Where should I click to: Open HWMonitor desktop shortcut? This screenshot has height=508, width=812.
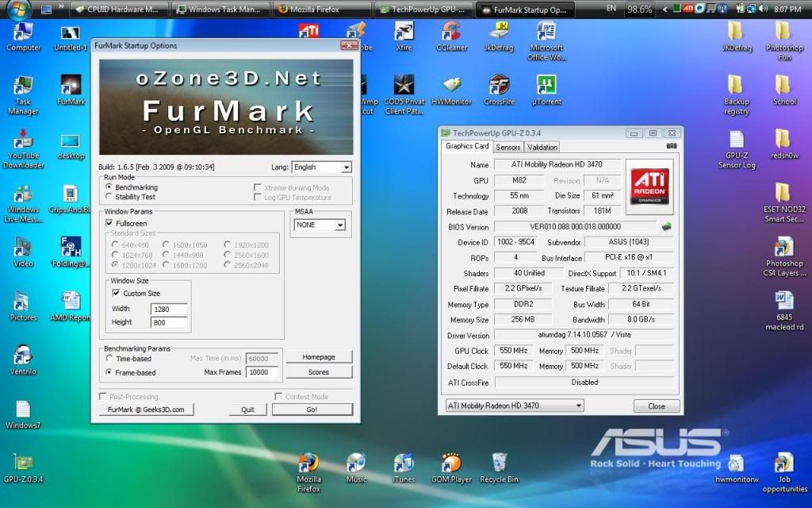click(x=451, y=90)
